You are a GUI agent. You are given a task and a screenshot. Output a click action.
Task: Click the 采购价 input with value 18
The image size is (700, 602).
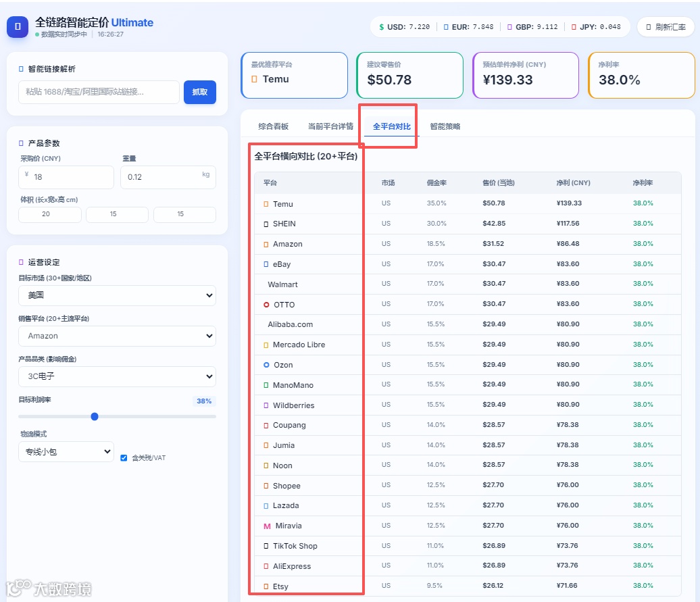tap(66, 177)
